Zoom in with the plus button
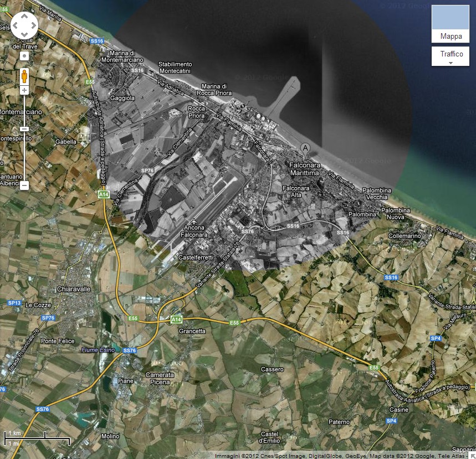 click(x=24, y=90)
